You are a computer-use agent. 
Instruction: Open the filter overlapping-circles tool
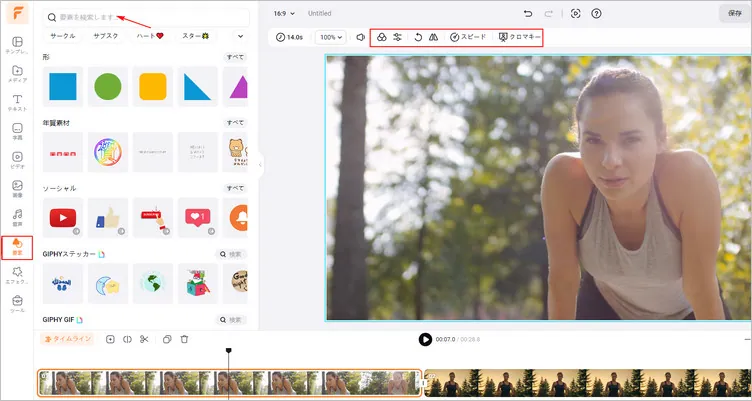click(x=382, y=37)
